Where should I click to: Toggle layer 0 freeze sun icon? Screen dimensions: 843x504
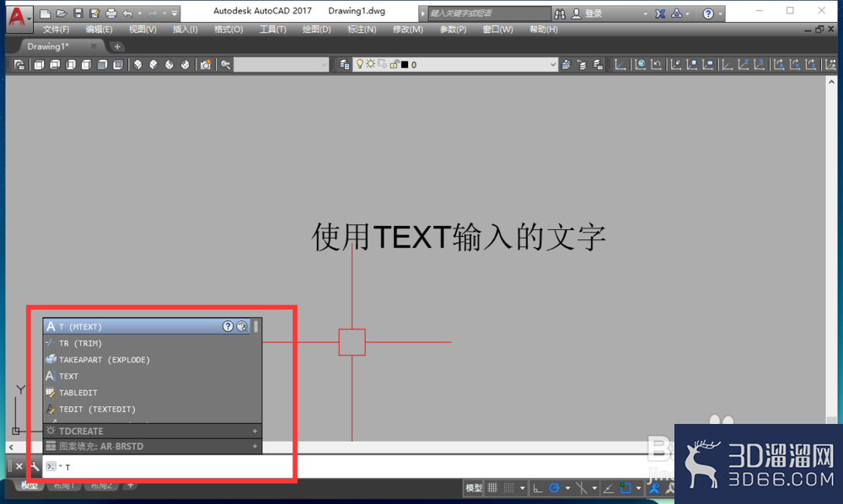pyautogui.click(x=370, y=65)
